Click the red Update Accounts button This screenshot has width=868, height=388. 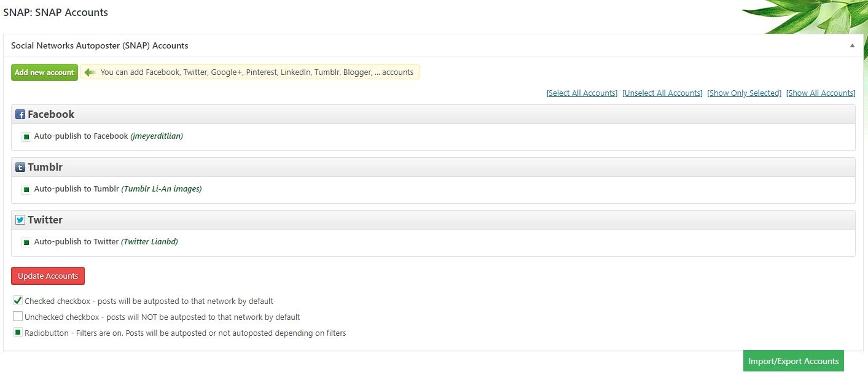48,276
